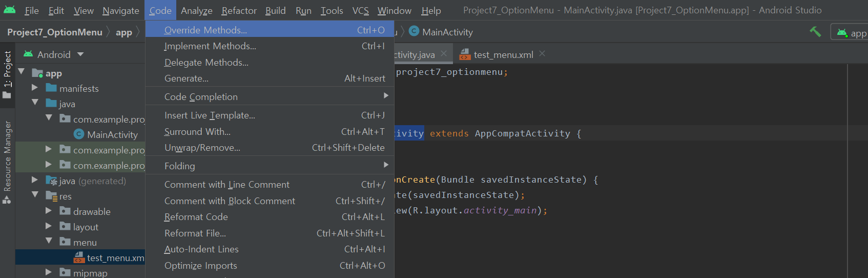Choose Auto-Indent Lines entry
868x278 pixels.
pyautogui.click(x=270, y=249)
